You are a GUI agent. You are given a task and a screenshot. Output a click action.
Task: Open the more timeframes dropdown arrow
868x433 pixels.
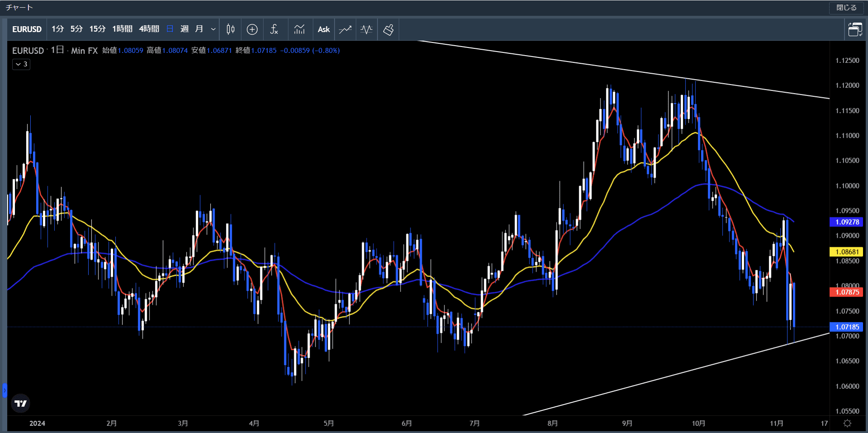click(x=213, y=29)
